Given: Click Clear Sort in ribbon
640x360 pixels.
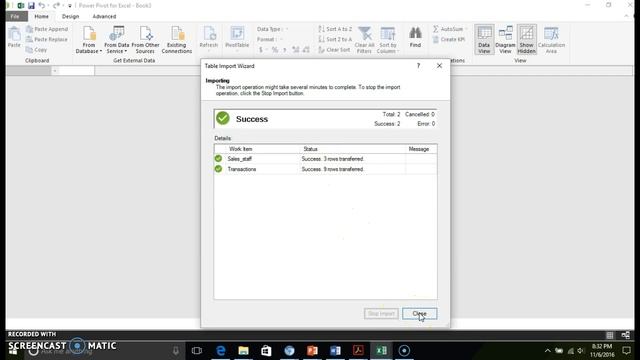Looking at the screenshot, I should point(334,50).
